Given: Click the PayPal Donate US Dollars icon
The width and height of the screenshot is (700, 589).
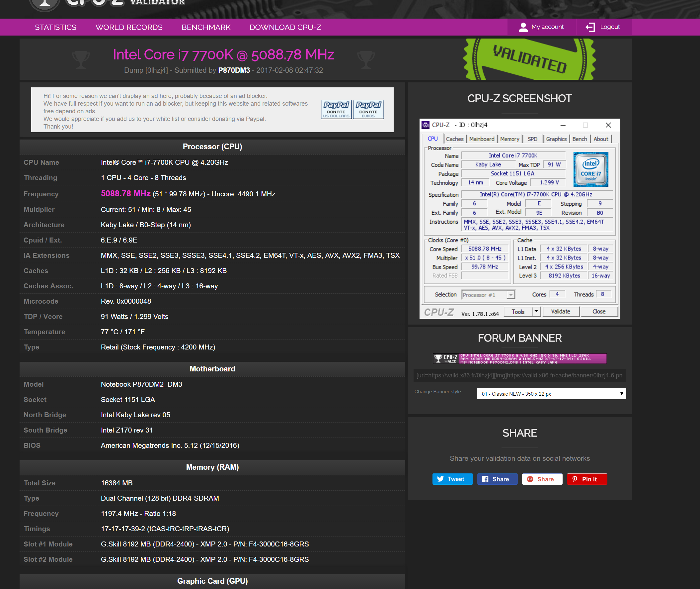Looking at the screenshot, I should pos(336,109).
